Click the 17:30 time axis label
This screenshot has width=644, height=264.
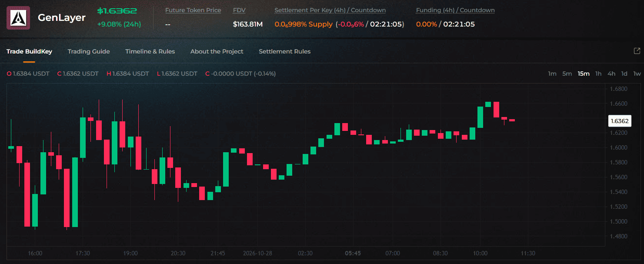[x=83, y=253]
